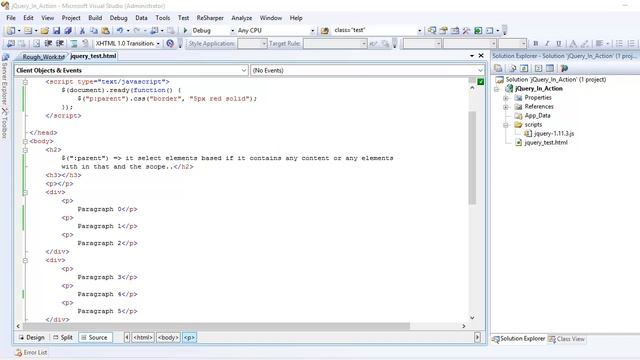This screenshot has width=640, height=360.
Task: Collapse the script tag outlining toggle
Action: tap(25, 82)
